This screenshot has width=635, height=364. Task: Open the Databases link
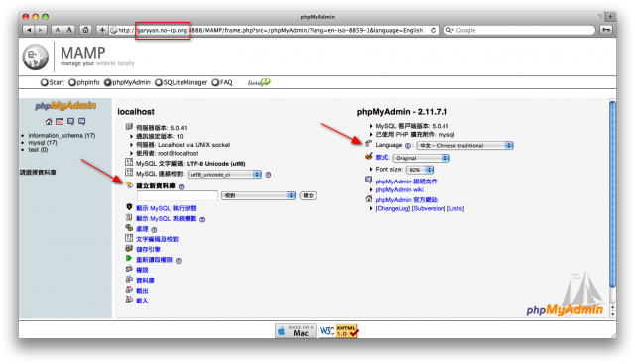[145, 280]
